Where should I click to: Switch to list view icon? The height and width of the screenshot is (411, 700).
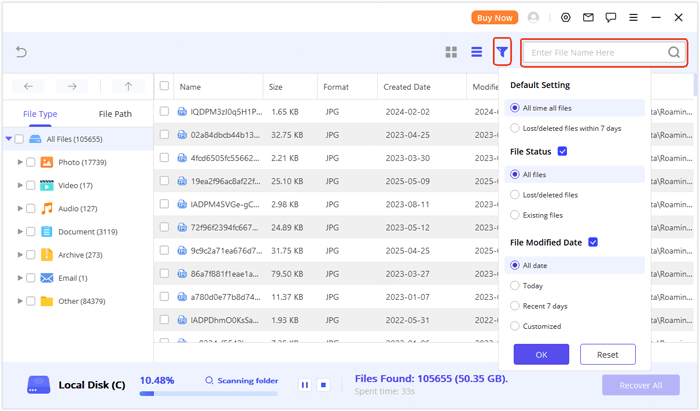[x=477, y=52]
